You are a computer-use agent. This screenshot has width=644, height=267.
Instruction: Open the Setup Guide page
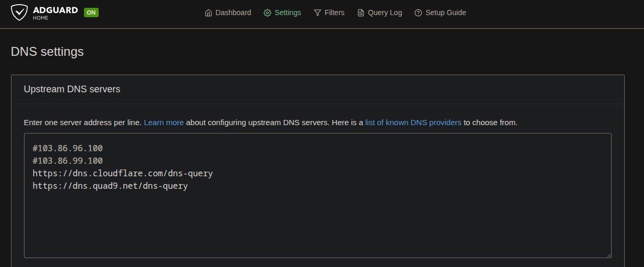(440, 13)
